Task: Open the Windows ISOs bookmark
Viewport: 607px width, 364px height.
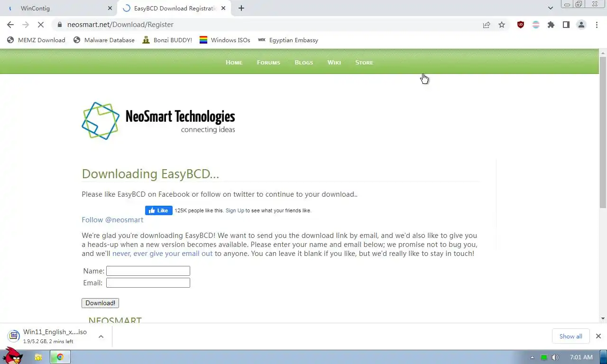Action: coord(225,40)
